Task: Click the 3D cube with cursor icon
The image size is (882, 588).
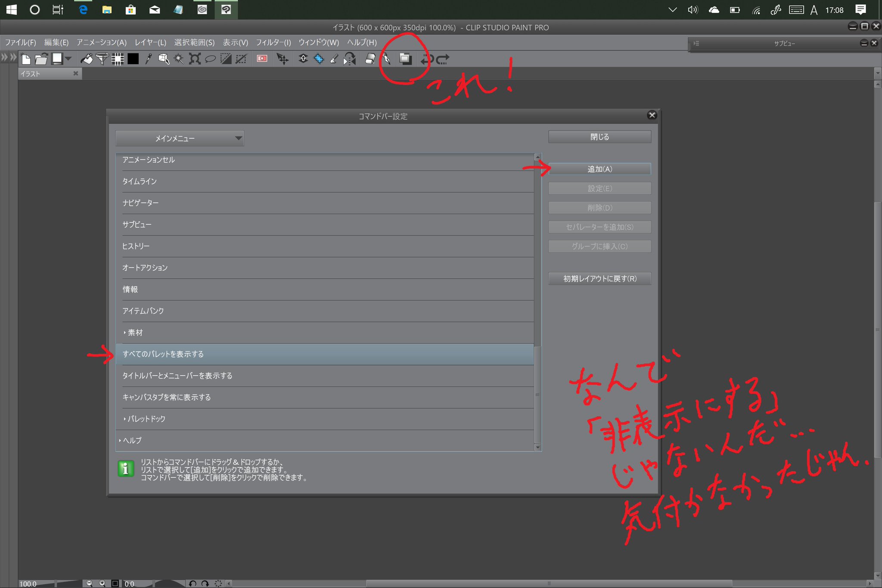Action: tap(164, 59)
